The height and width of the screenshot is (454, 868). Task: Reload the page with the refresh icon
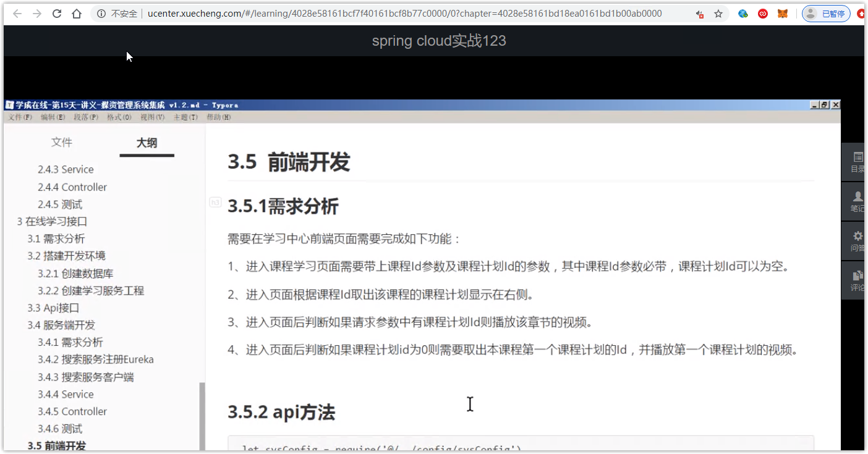[57, 14]
